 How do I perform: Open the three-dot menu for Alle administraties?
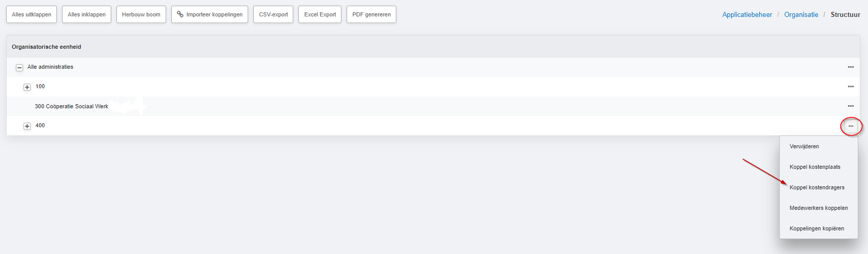851,67
